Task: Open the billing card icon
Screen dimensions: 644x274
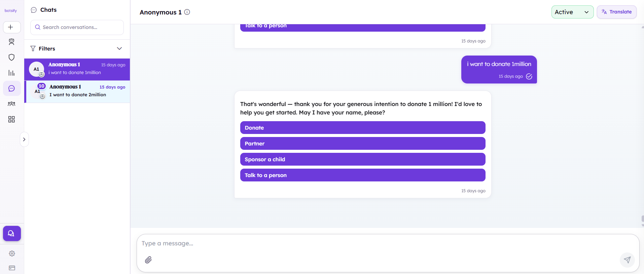Action: pyautogui.click(x=12, y=268)
